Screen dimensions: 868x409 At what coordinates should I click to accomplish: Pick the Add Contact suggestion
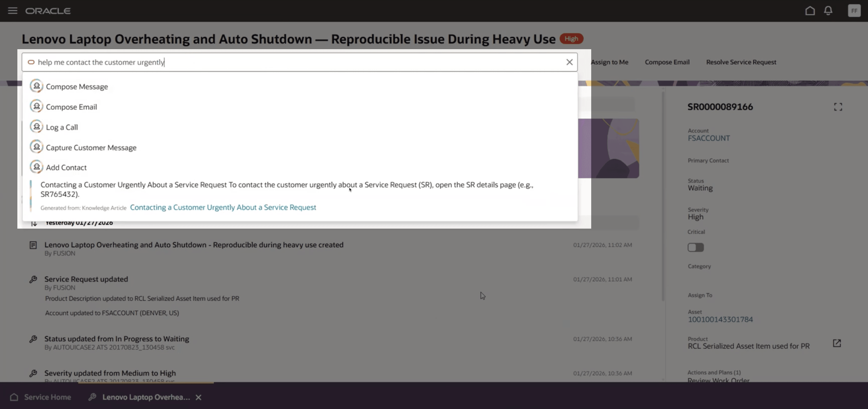[66, 167]
